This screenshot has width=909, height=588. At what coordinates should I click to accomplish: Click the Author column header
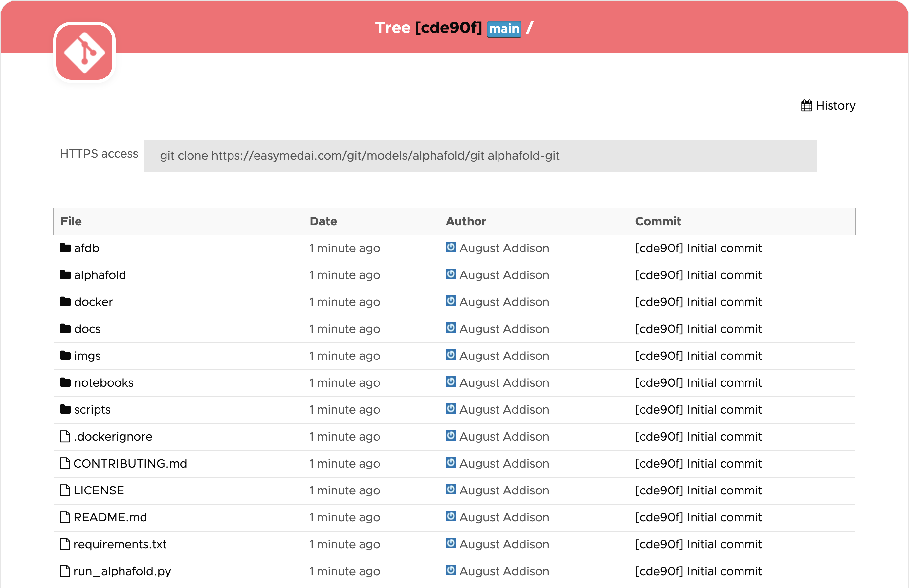(x=466, y=221)
